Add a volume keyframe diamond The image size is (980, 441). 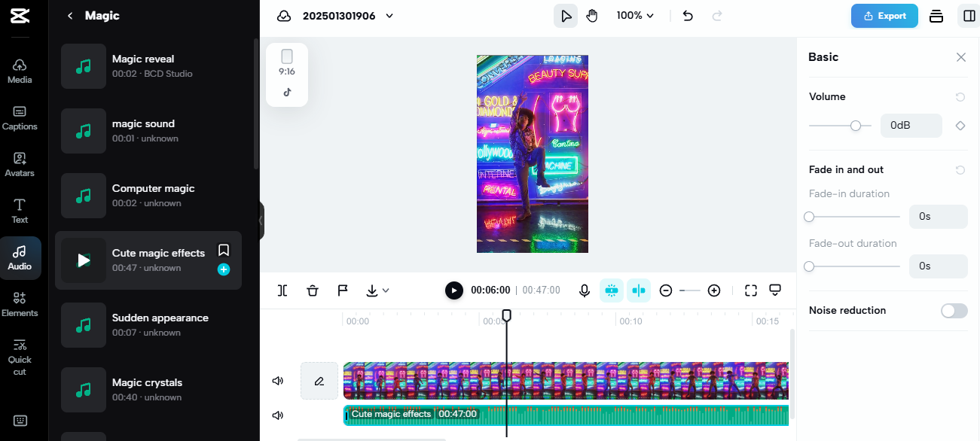point(960,126)
